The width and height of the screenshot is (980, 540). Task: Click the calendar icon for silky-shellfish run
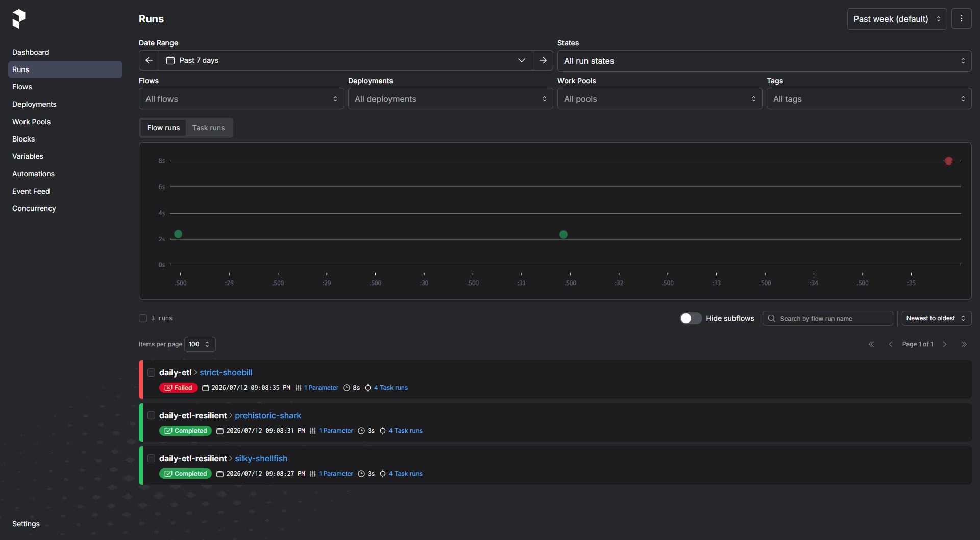(x=220, y=474)
